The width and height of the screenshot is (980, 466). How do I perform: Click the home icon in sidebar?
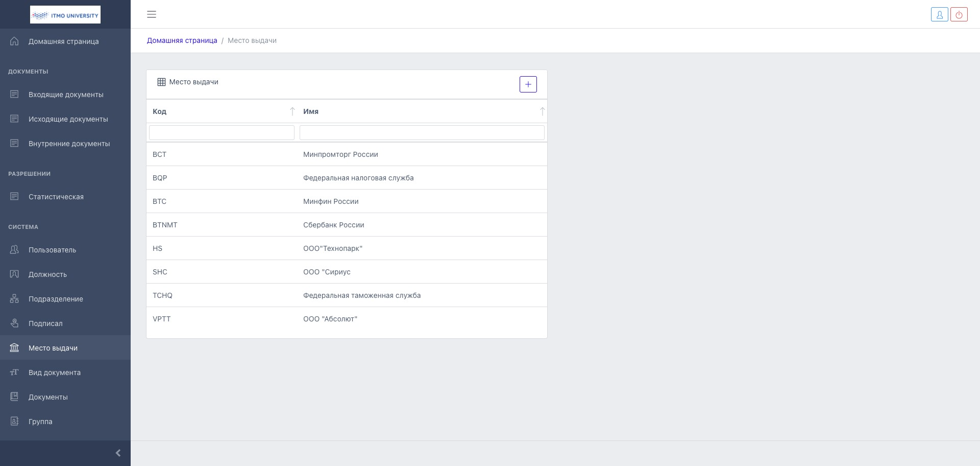pos(14,41)
